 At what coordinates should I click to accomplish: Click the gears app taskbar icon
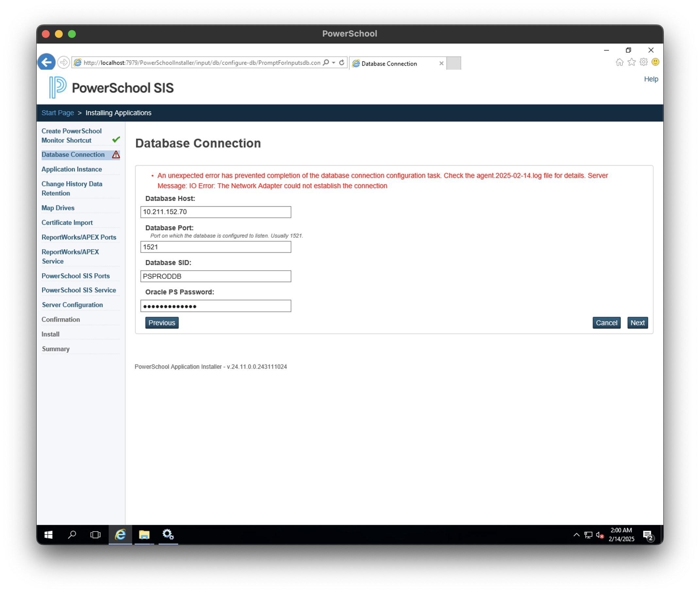[168, 535]
